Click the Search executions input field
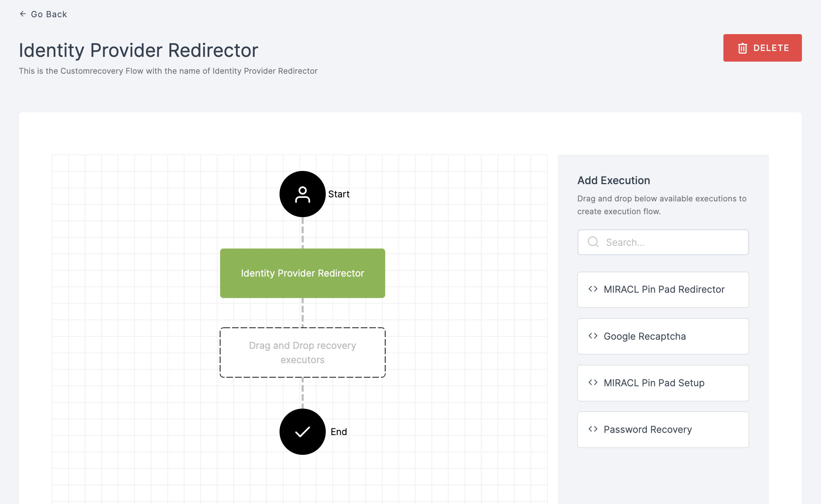The height and width of the screenshot is (504, 821). [663, 242]
